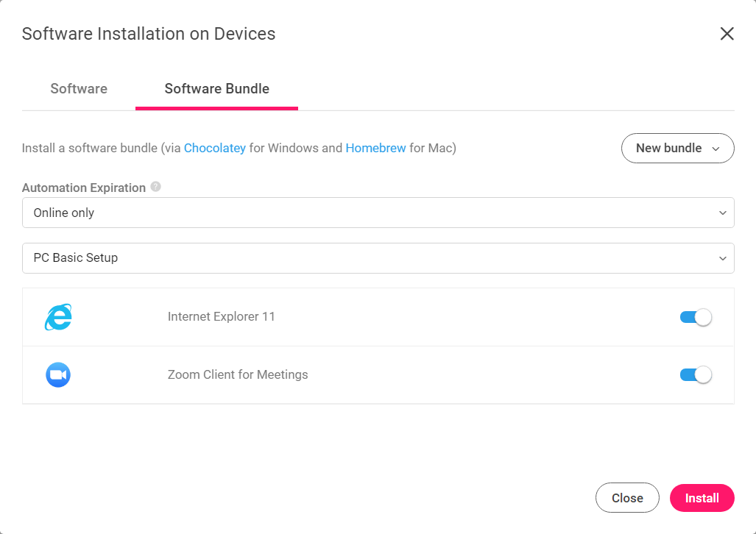756x534 pixels.
Task: Expand the Automation Expiration Online only selector
Action: pos(378,213)
